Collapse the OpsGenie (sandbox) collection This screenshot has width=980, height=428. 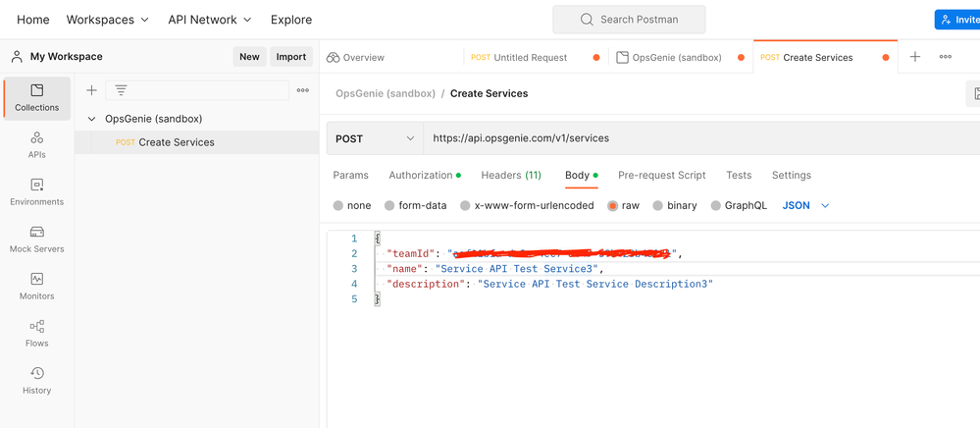(x=92, y=119)
